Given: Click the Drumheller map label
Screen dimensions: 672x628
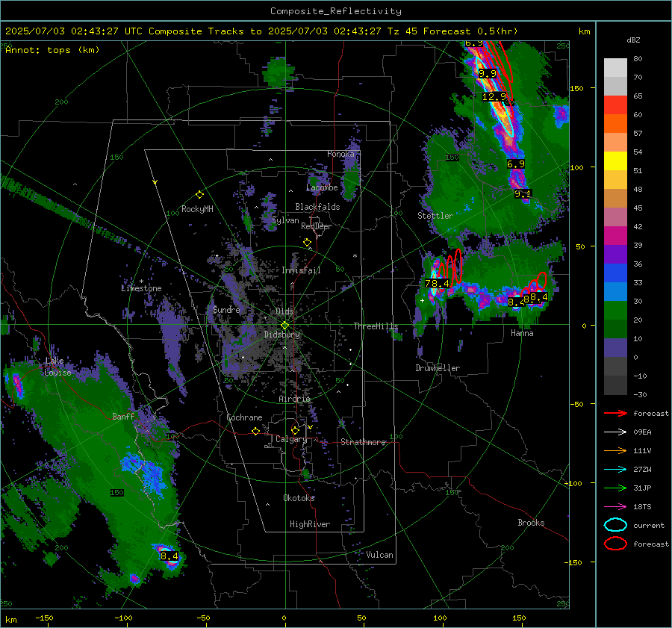Looking at the screenshot, I should [438, 368].
